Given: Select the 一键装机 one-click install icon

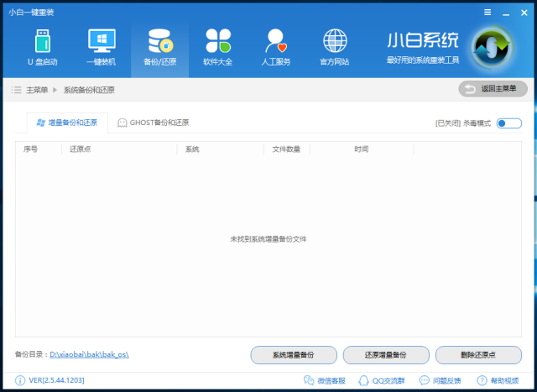Looking at the screenshot, I should (101, 47).
